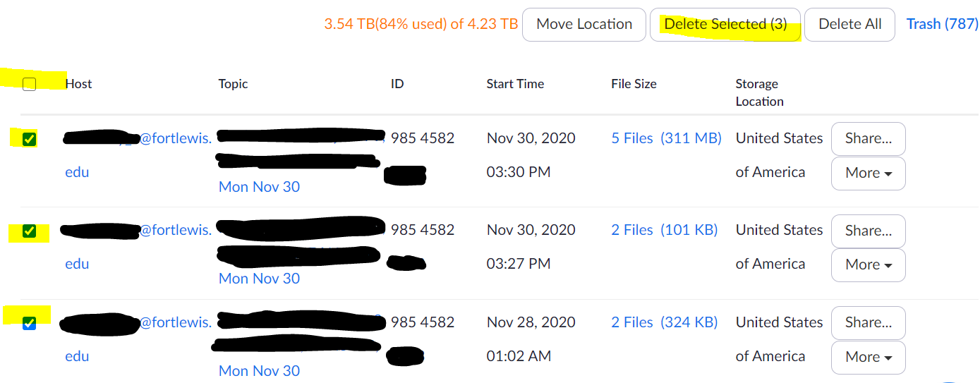Open More dropdown for 324 KB recording

click(x=868, y=358)
